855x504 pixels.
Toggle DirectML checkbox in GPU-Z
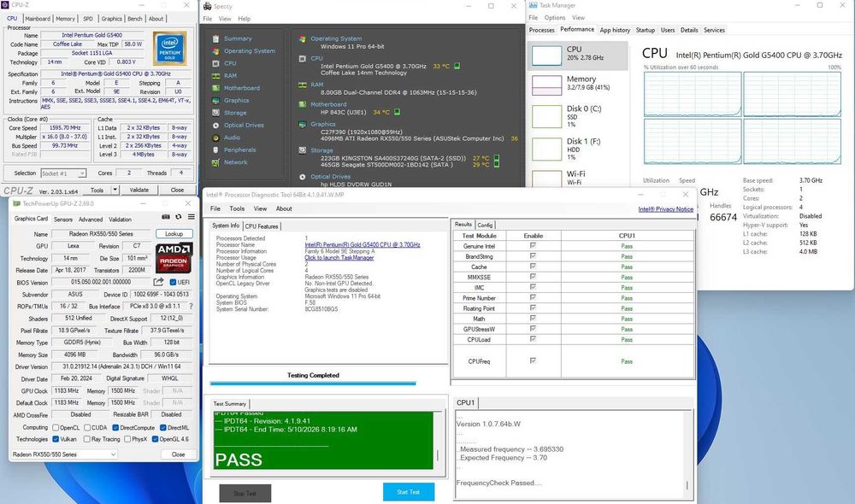pos(162,428)
